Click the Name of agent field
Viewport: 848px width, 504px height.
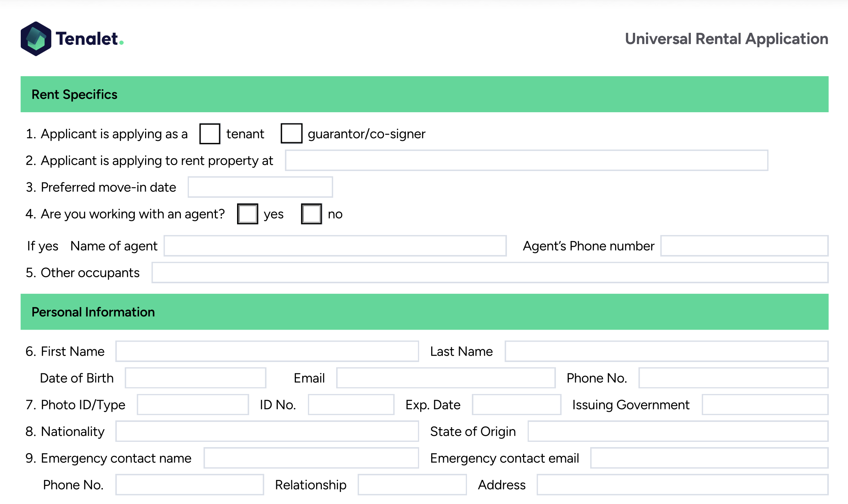click(335, 246)
